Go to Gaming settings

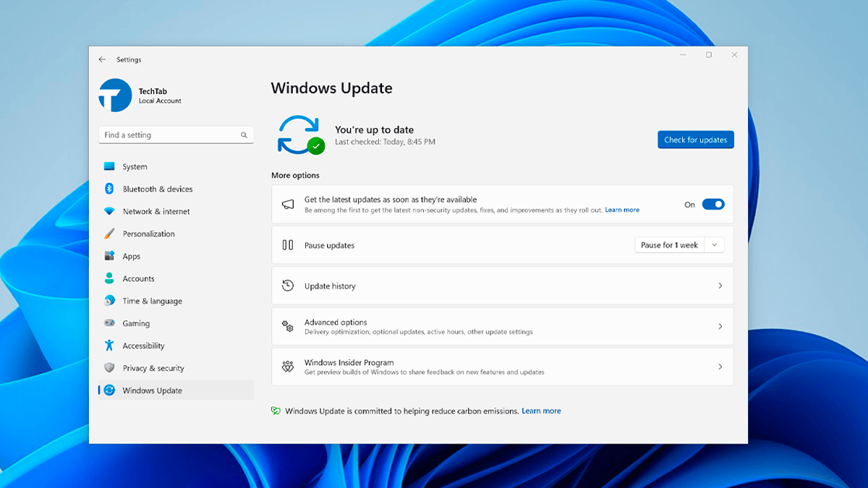(x=176, y=323)
